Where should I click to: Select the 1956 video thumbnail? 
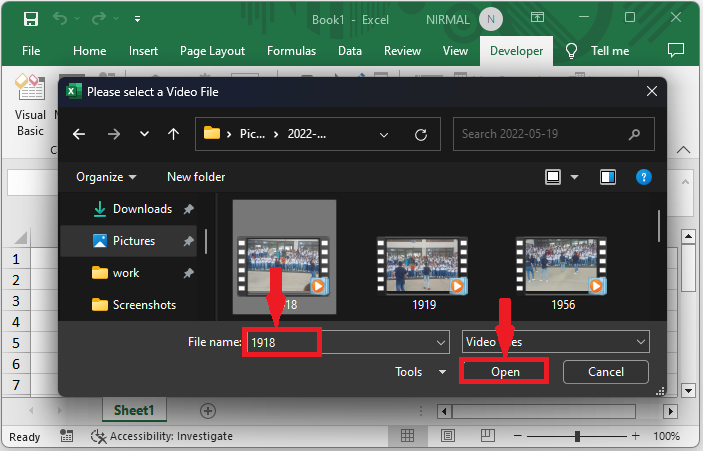click(x=562, y=266)
